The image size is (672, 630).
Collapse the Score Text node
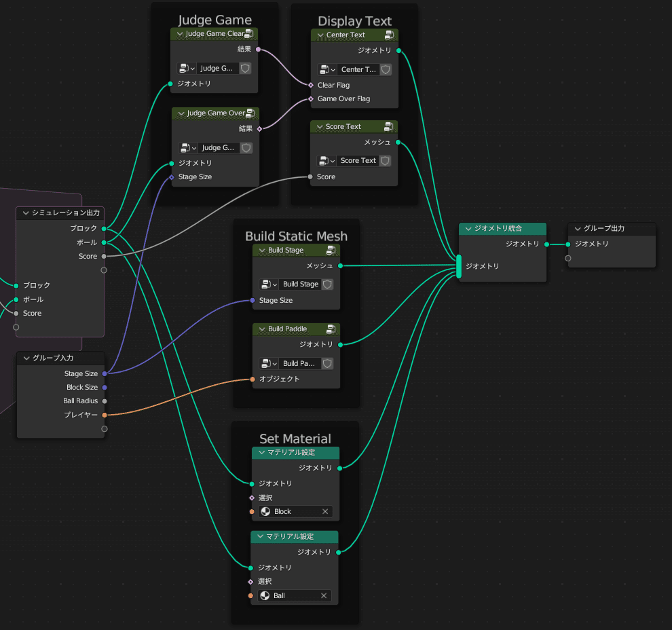point(320,127)
